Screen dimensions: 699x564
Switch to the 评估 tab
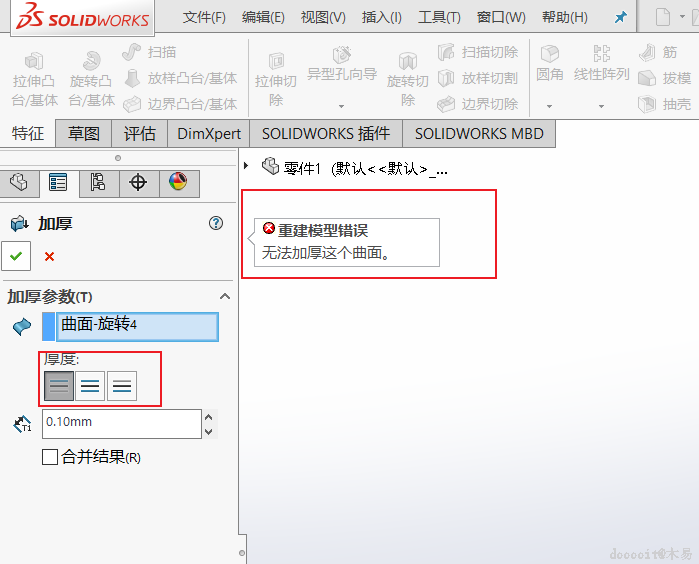[x=140, y=133]
